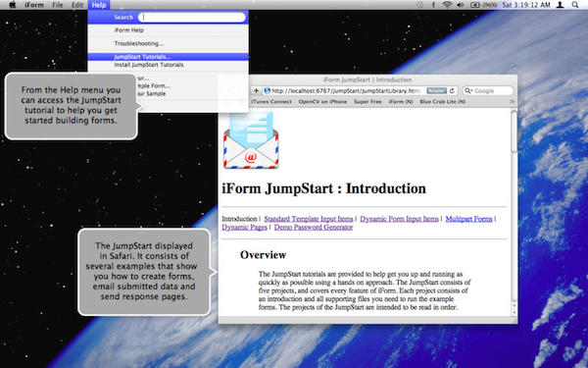Expand the bookmarks bar overflow chevron
Viewport: 588px width, 368px height.
pos(512,102)
